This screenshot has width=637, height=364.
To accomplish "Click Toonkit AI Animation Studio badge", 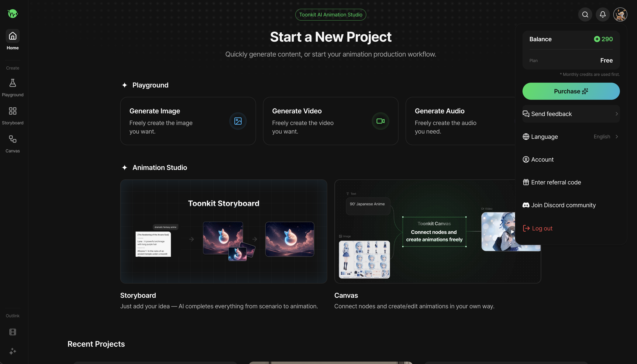I will (x=331, y=15).
